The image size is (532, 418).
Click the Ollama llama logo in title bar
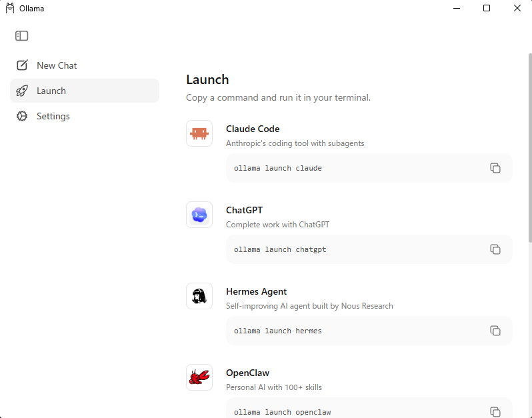tap(10, 8)
